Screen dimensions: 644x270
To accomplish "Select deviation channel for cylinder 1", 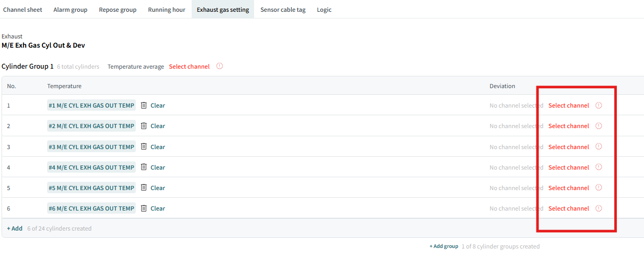I will click(x=569, y=106).
